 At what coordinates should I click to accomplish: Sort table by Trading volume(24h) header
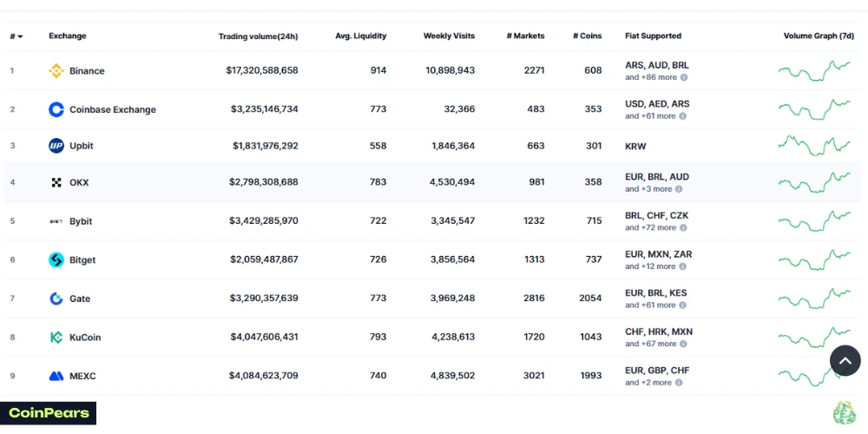258,36
